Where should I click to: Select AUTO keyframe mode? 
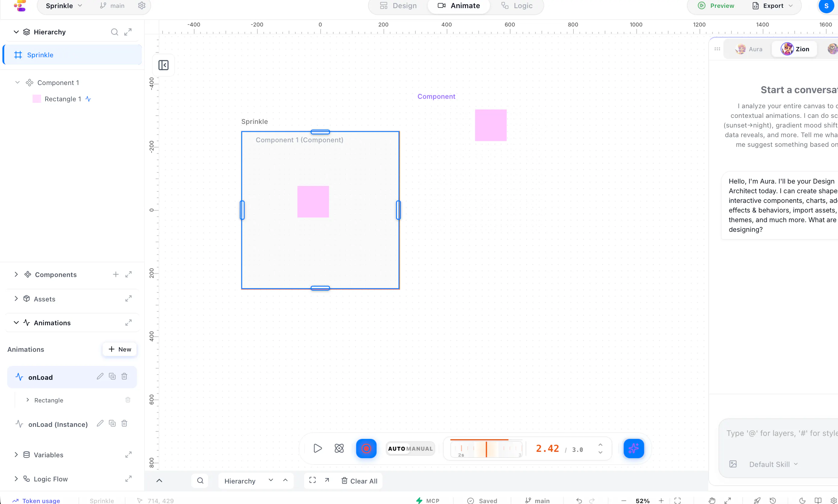[x=397, y=449]
